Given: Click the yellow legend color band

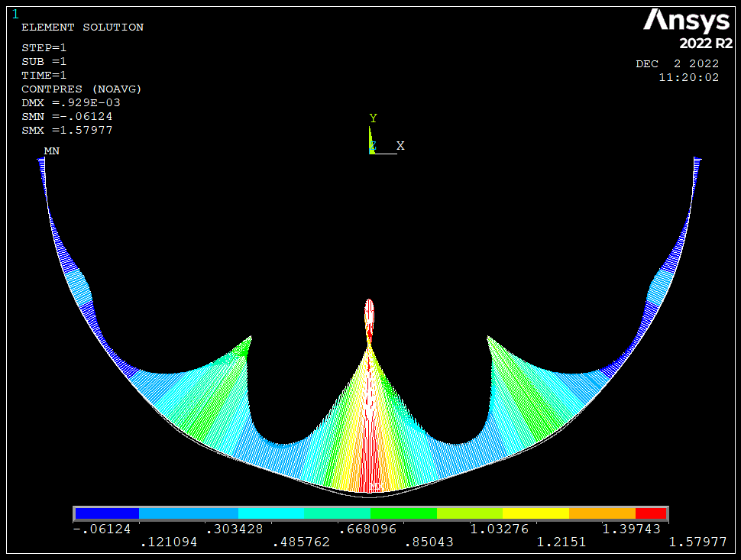Looking at the screenshot, I should click(x=536, y=513).
